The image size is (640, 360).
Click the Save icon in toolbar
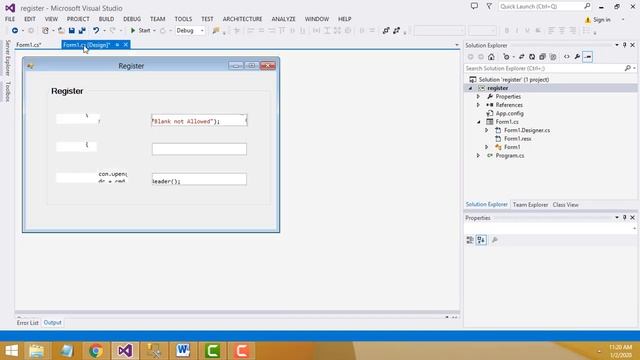coord(72,31)
